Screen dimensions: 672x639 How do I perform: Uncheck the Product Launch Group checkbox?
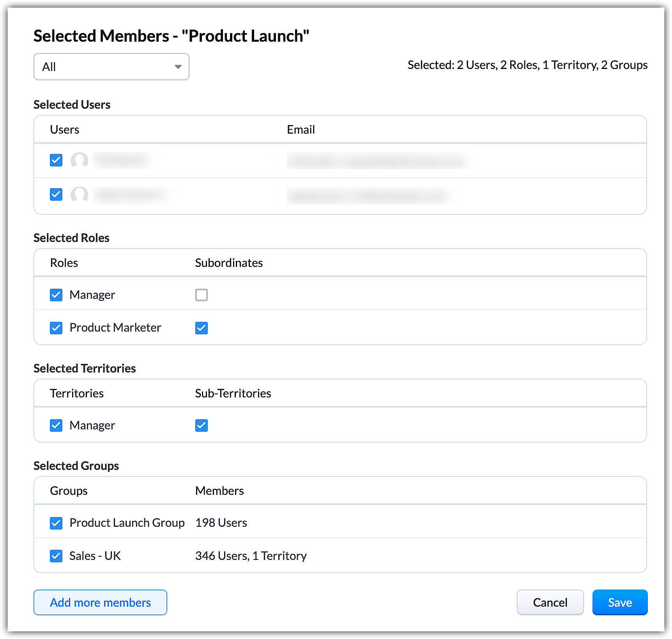pos(56,523)
